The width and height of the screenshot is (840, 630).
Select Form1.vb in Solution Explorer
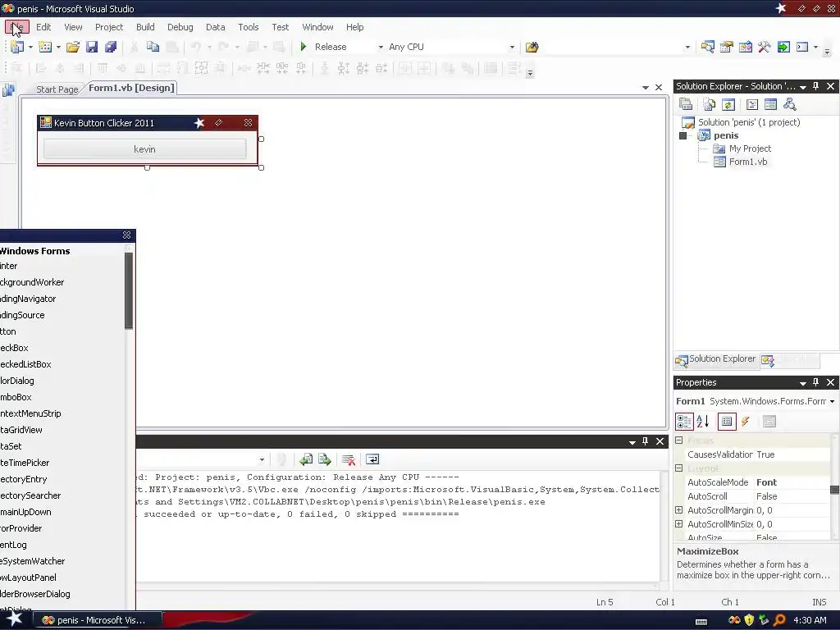pyautogui.click(x=748, y=162)
